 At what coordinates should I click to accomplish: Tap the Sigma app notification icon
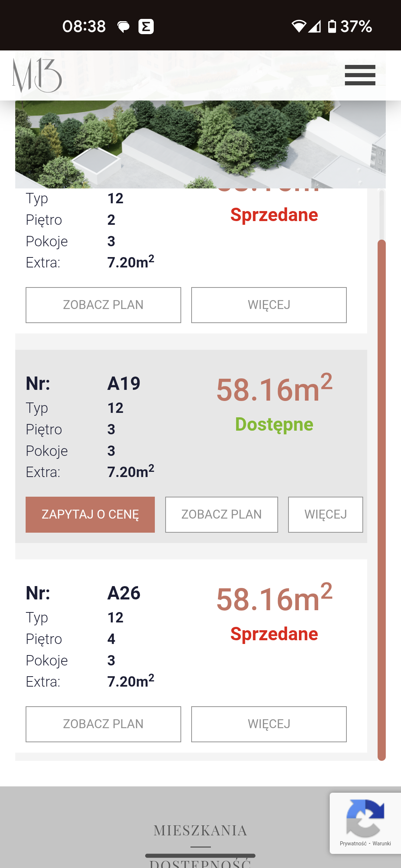(146, 26)
